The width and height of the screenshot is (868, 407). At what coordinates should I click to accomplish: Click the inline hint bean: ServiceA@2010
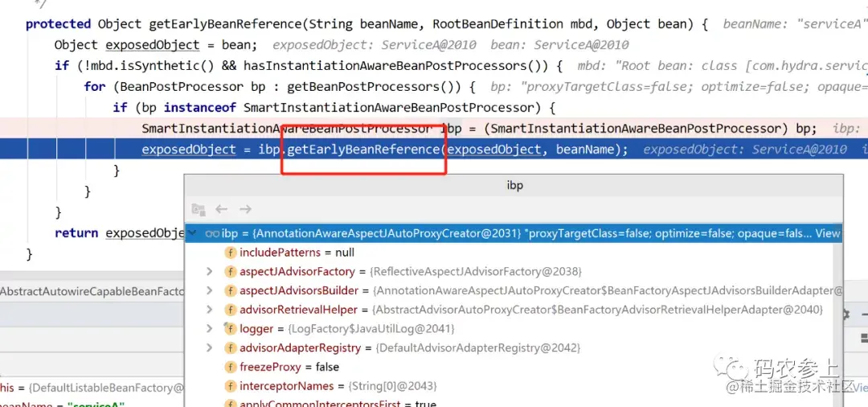pos(559,45)
